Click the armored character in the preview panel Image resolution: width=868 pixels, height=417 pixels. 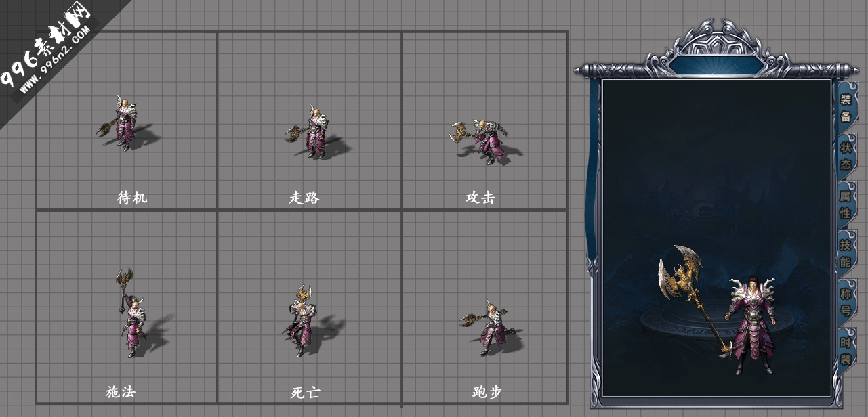(x=750, y=325)
